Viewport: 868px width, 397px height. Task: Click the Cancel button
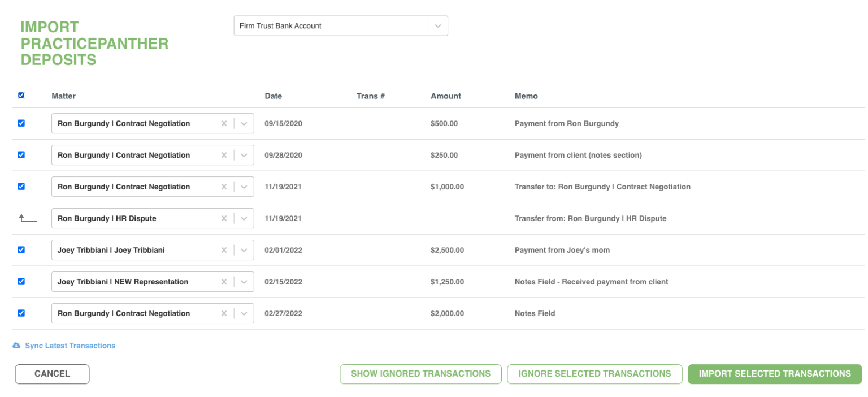click(52, 374)
